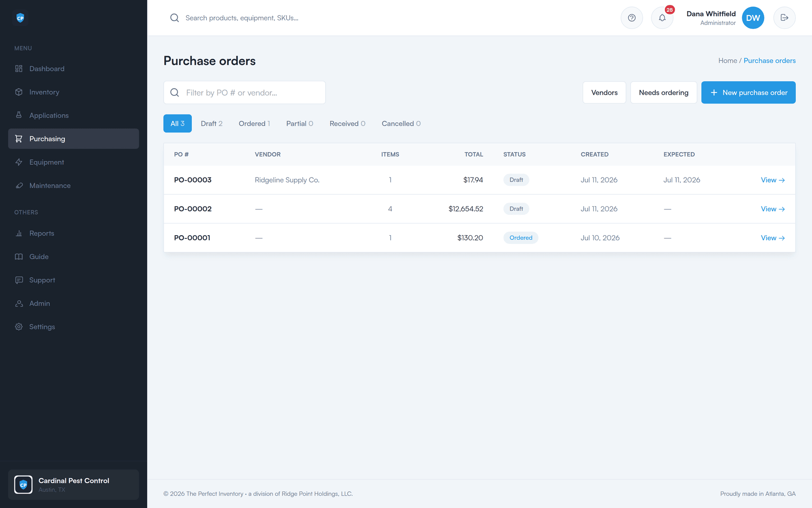
Task: Click the Applications flask icon
Action: pyautogui.click(x=18, y=115)
